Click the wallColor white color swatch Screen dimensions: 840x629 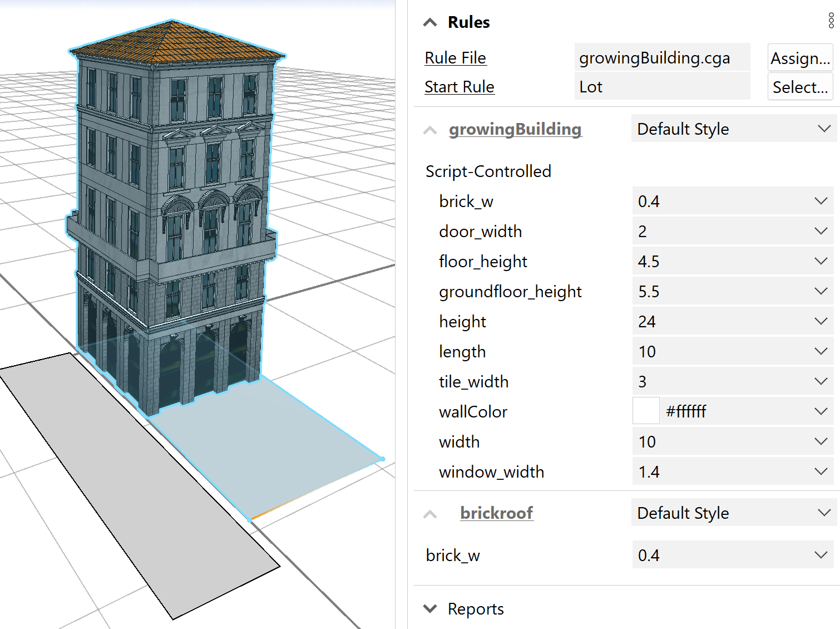click(645, 411)
